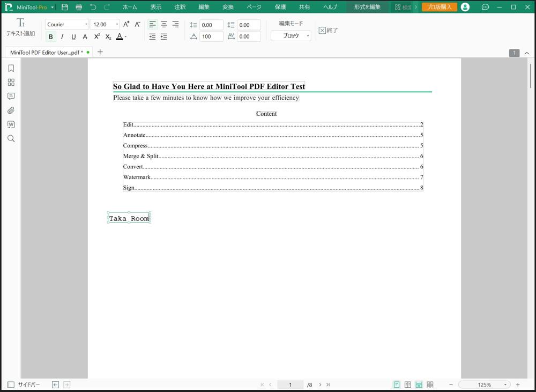The height and width of the screenshot is (392, 536).
Task: Open the MiniTool-Pro application menu arrow
Action: coord(53,7)
